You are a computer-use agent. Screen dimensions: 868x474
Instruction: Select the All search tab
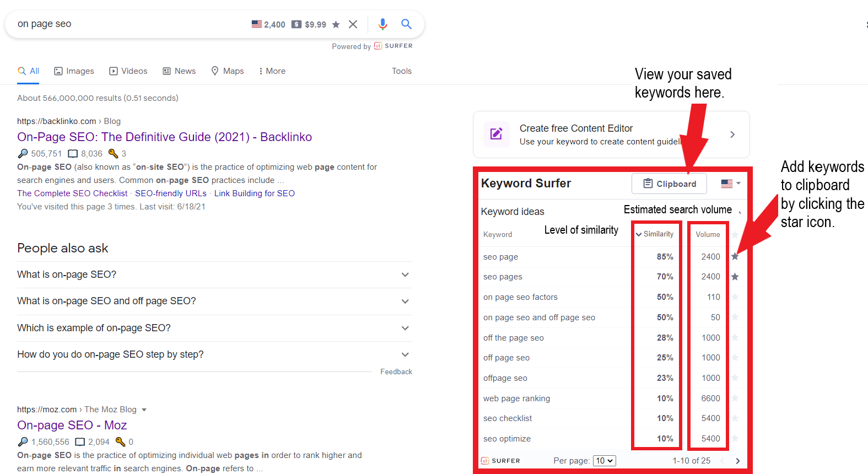tap(28, 71)
